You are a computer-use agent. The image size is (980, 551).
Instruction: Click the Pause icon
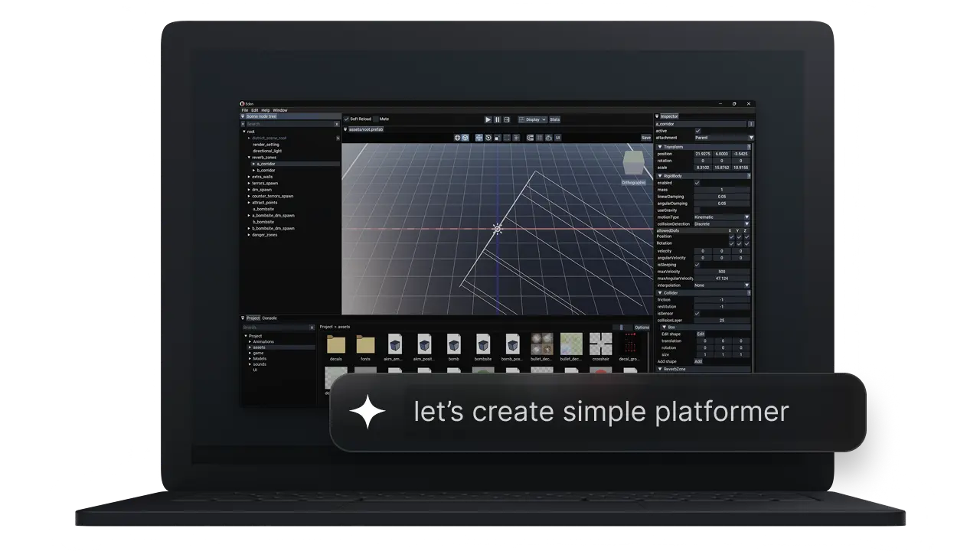click(497, 119)
